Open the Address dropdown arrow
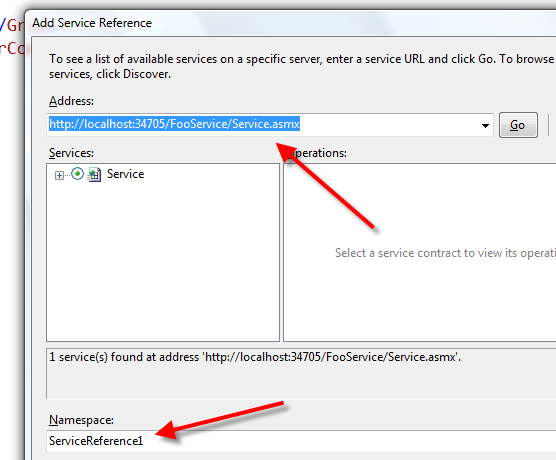Viewport: 556px width, 460px height. click(x=485, y=125)
